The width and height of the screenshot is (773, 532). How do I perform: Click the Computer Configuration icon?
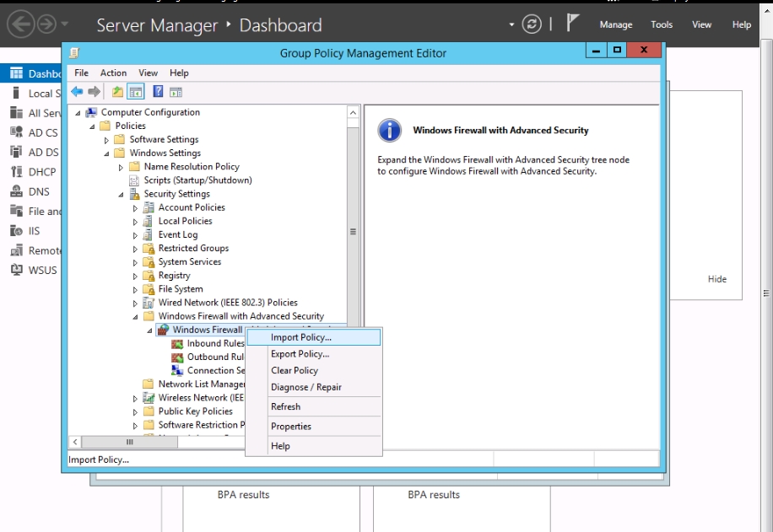pyautogui.click(x=91, y=112)
